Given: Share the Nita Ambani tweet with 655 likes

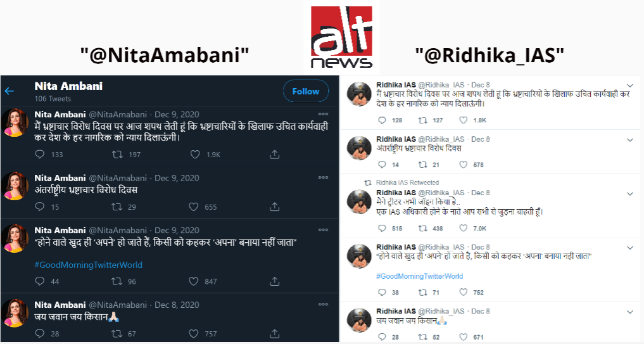Looking at the screenshot, I should point(274,207).
